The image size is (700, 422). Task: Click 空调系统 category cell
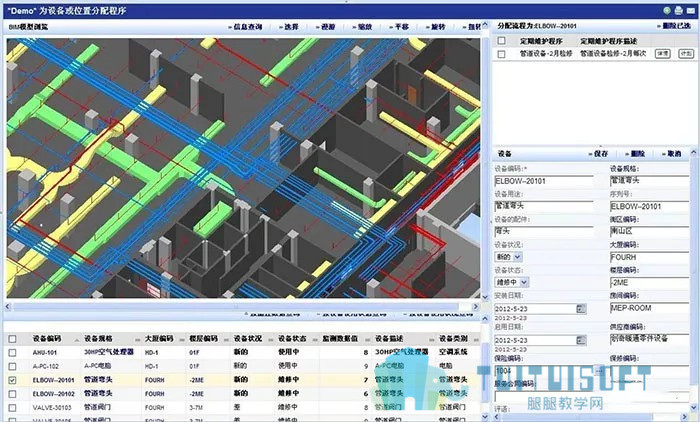(x=453, y=352)
